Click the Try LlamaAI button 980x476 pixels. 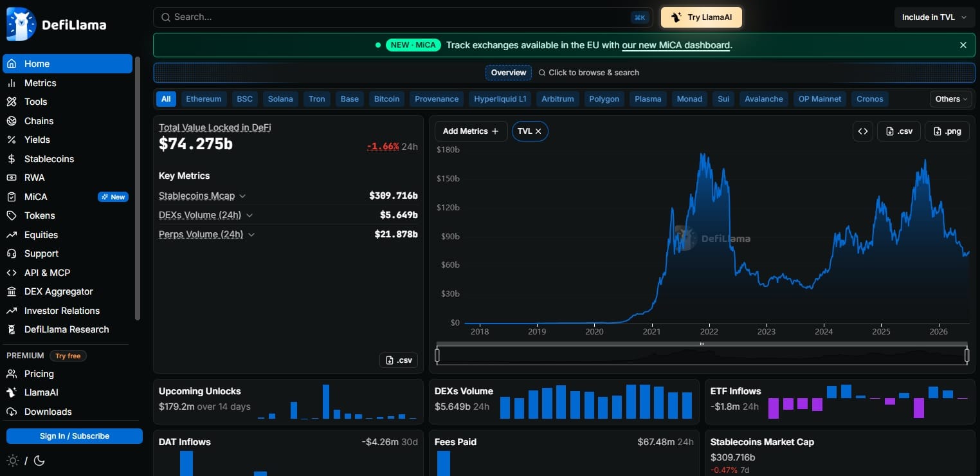coord(702,17)
